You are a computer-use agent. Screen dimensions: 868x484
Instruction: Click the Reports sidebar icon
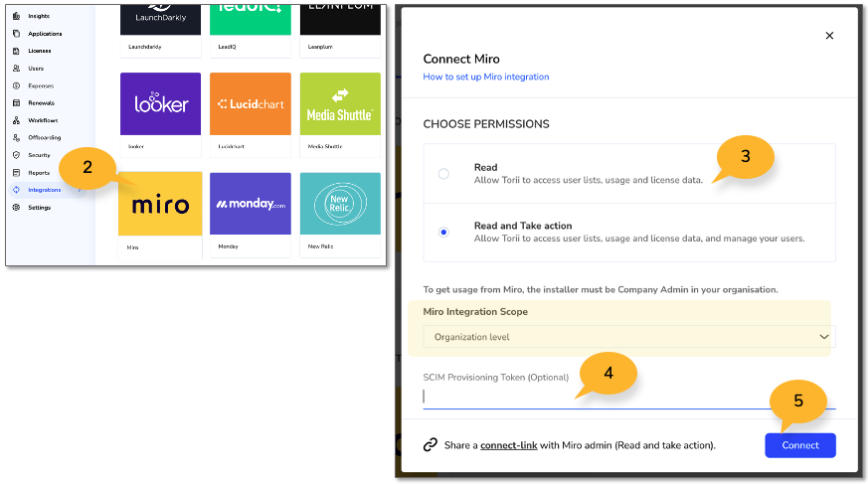tap(16, 173)
